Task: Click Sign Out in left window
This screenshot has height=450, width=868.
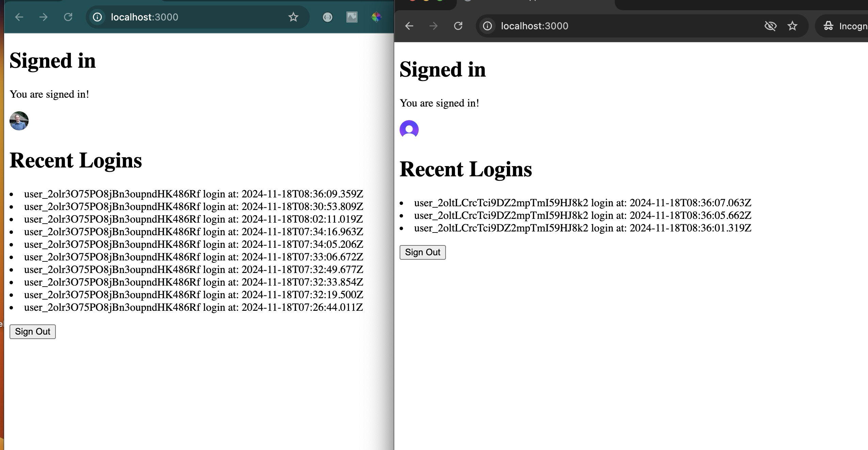Action: [33, 332]
